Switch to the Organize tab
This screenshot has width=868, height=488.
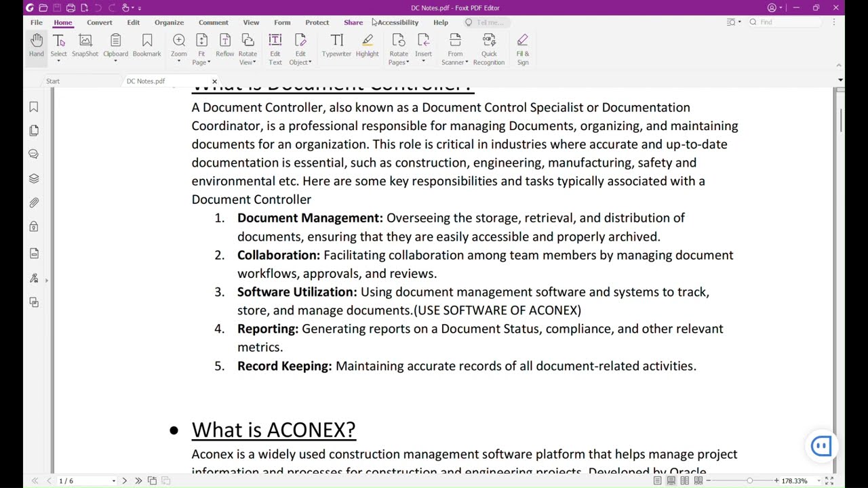coord(169,22)
